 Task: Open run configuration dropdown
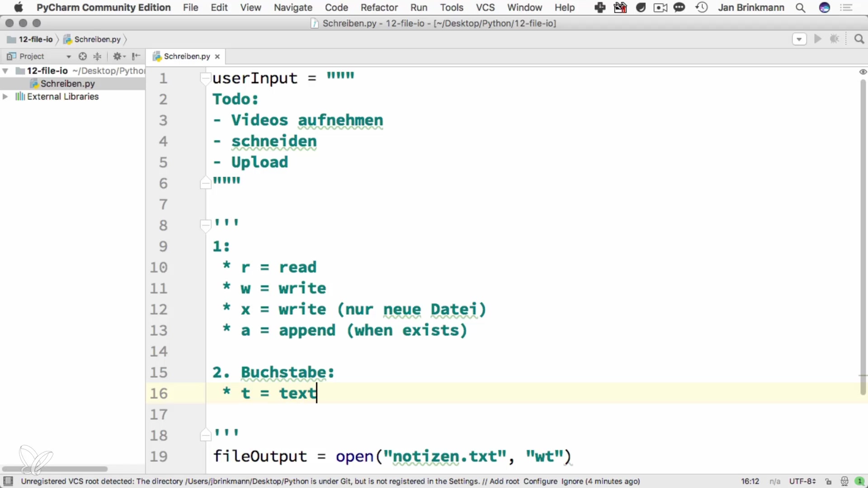(799, 39)
